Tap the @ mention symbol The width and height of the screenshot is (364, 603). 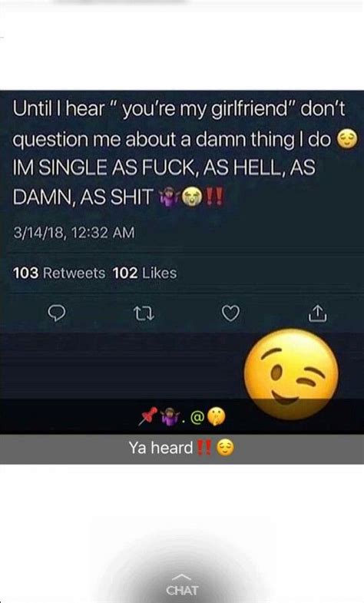[x=197, y=417]
